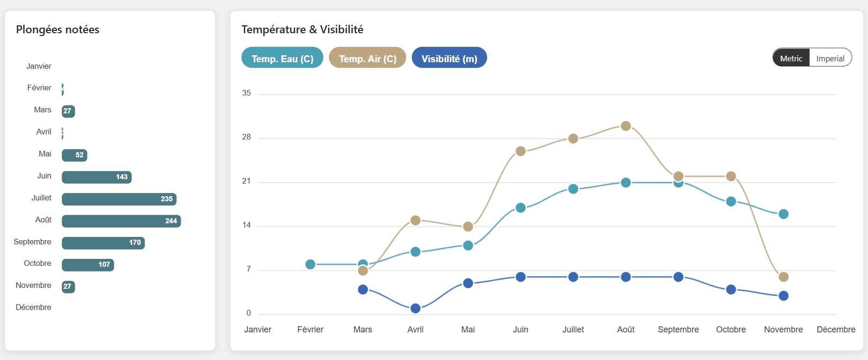
Task: Toggle the Visibilité (m) series
Action: [x=449, y=58]
